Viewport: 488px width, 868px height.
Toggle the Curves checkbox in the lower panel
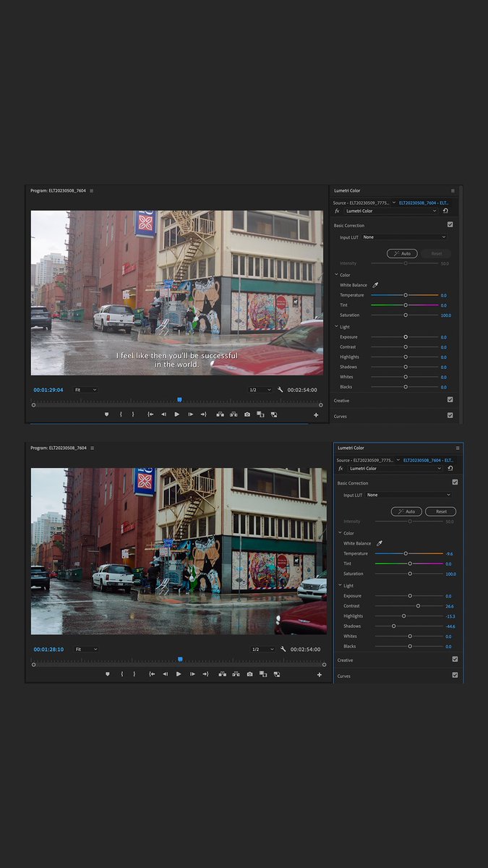[455, 675]
